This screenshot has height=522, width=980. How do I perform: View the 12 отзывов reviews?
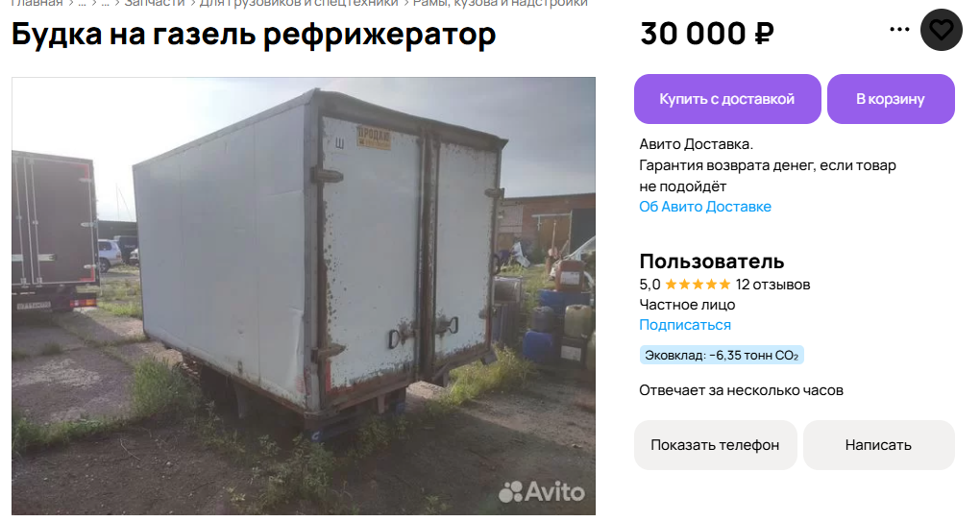[772, 285]
